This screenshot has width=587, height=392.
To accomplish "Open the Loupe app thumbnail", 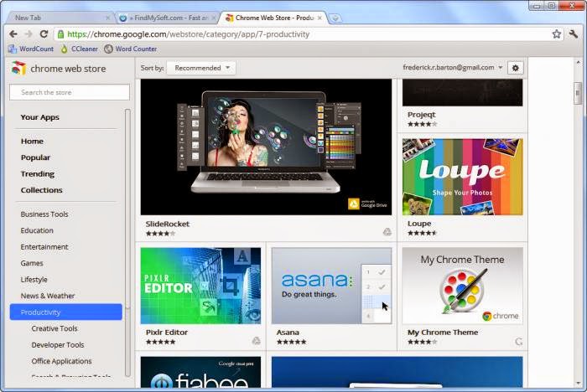I will tap(462, 177).
